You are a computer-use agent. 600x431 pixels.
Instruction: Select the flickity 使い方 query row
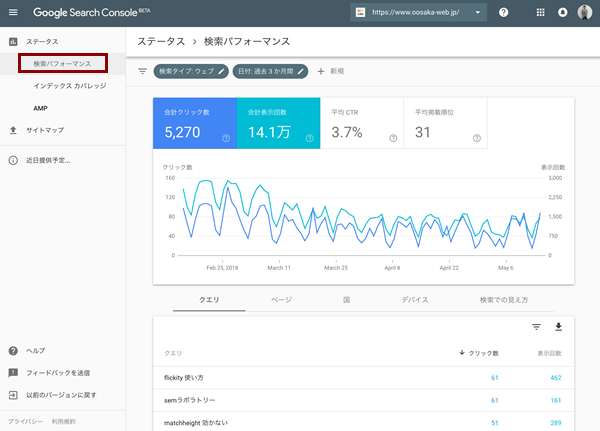coord(364,378)
